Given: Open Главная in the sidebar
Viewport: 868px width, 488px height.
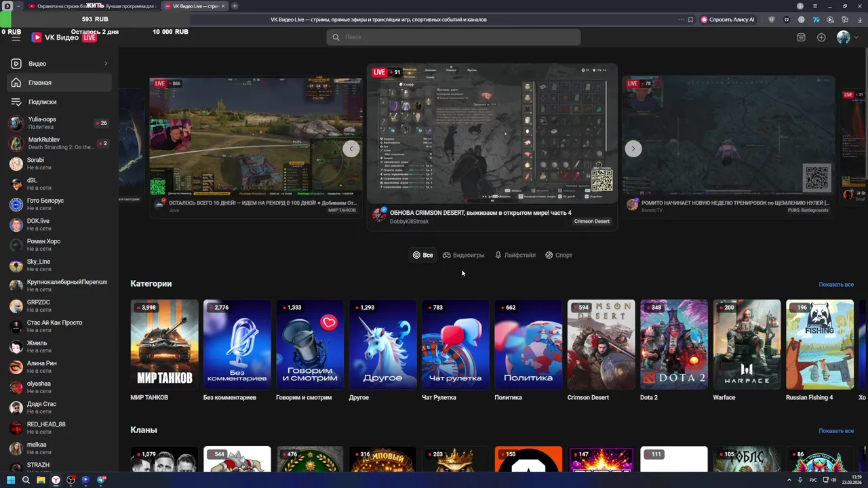Looking at the screenshot, I should (x=60, y=83).
